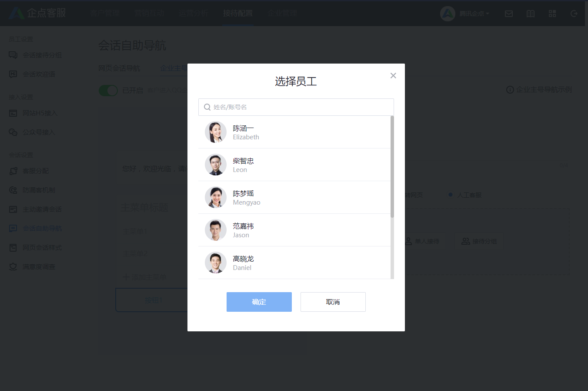Click the account name Elizabeth

246,137
